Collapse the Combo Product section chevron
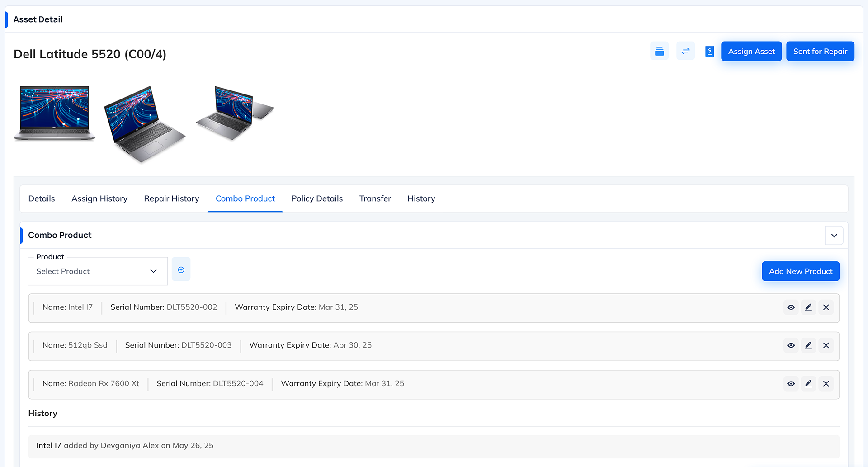The image size is (868, 467). click(x=834, y=236)
